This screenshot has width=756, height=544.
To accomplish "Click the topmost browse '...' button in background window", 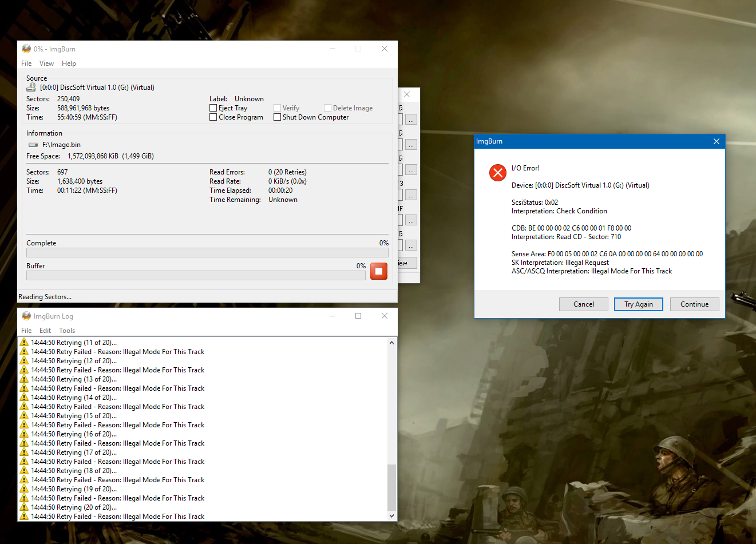I will click(x=411, y=120).
